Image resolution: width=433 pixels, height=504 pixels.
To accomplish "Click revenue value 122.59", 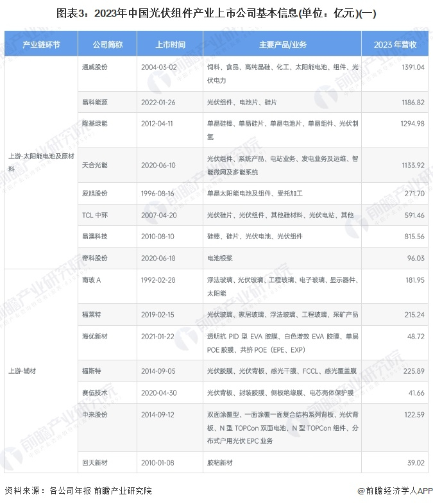I will (414, 415).
